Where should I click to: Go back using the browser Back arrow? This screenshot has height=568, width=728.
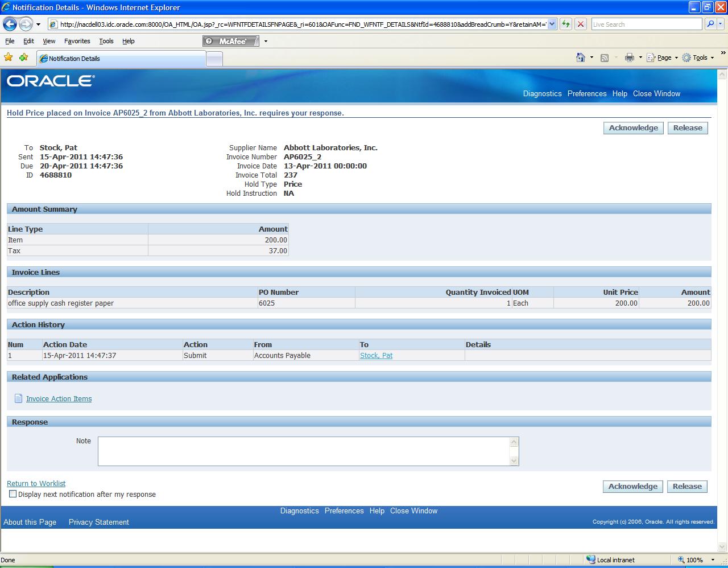[10, 24]
